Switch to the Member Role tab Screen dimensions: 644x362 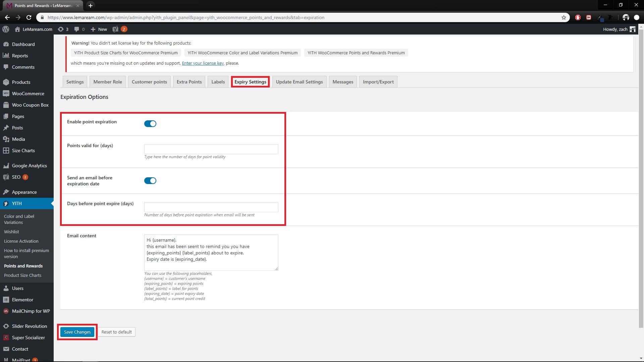(x=108, y=82)
